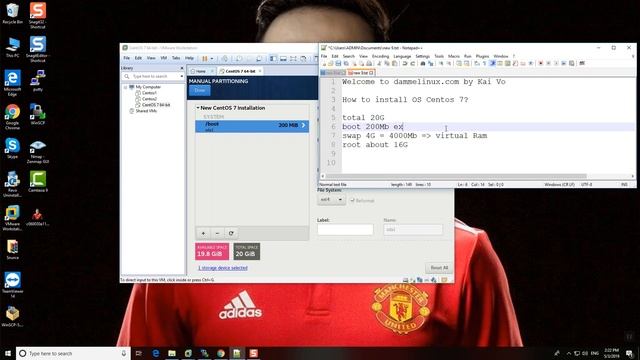640x360 pixels.
Task: Select Nmap Zenmap GUI desktop icon
Action: (x=38, y=151)
